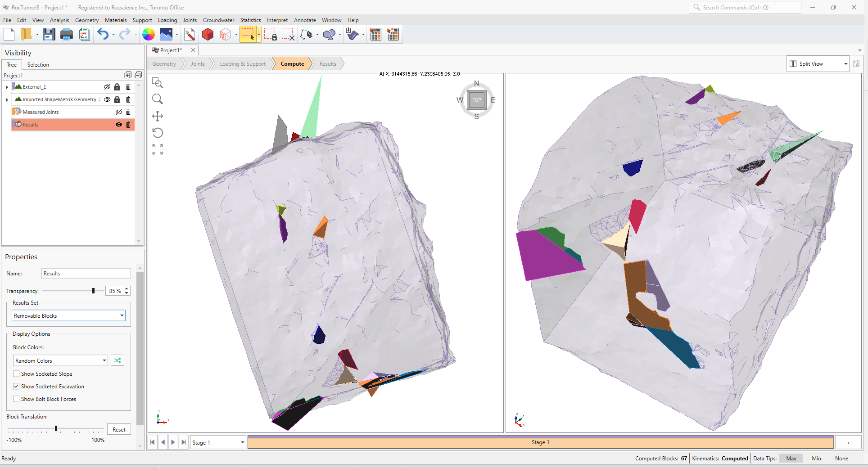
Task: Open the Analysis menu
Action: click(59, 20)
